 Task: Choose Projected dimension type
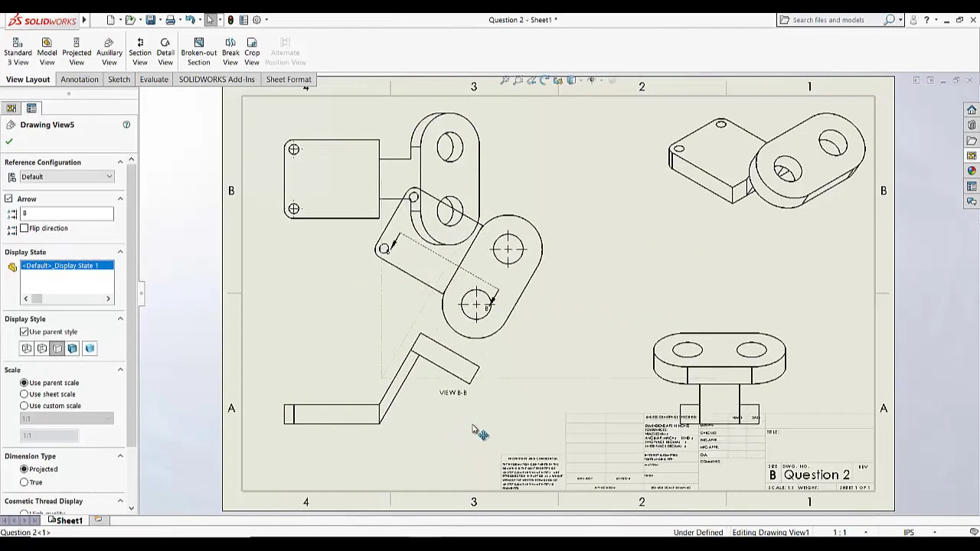pyautogui.click(x=24, y=469)
